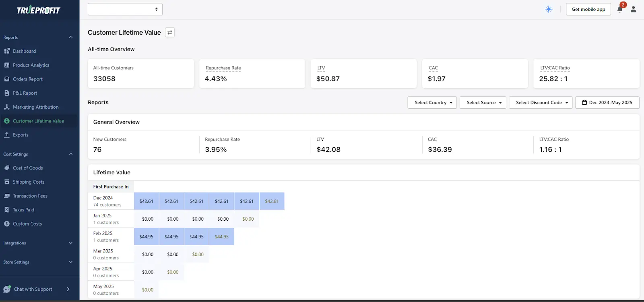Viewport: 644px width, 302px height.
Task: Open the Select Source dropdown
Action: [x=483, y=103]
